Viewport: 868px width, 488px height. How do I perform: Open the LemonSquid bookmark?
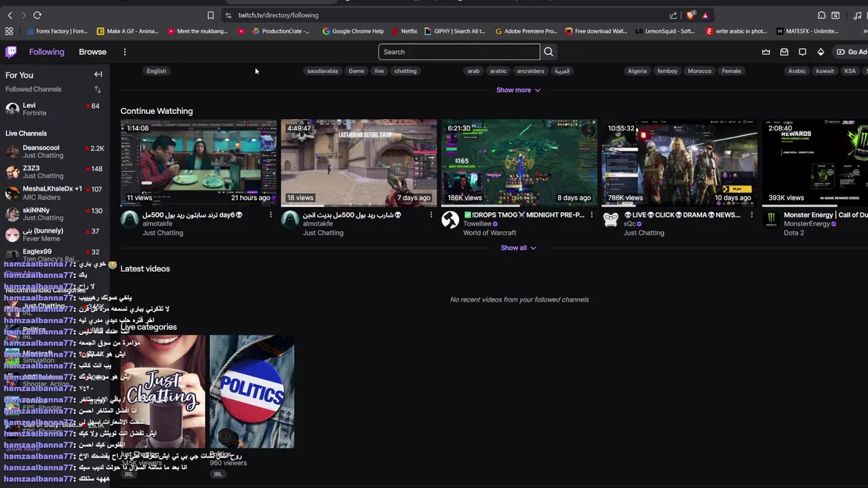665,31
